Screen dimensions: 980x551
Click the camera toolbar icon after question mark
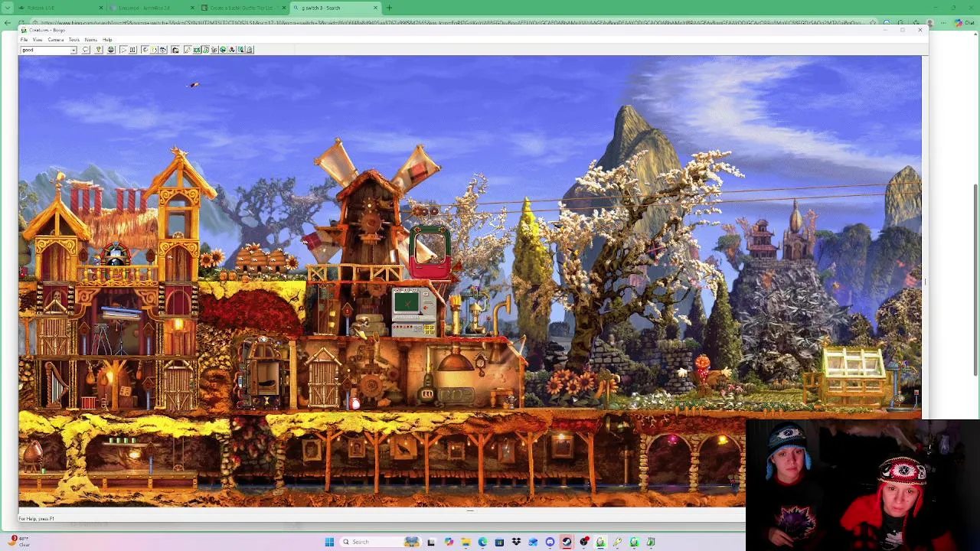coord(162,50)
